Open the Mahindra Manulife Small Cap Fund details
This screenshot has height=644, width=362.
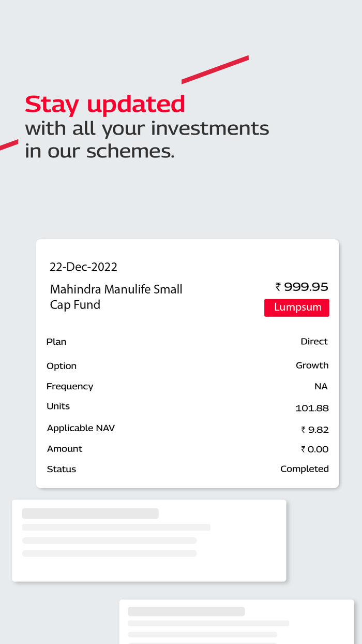click(x=116, y=297)
